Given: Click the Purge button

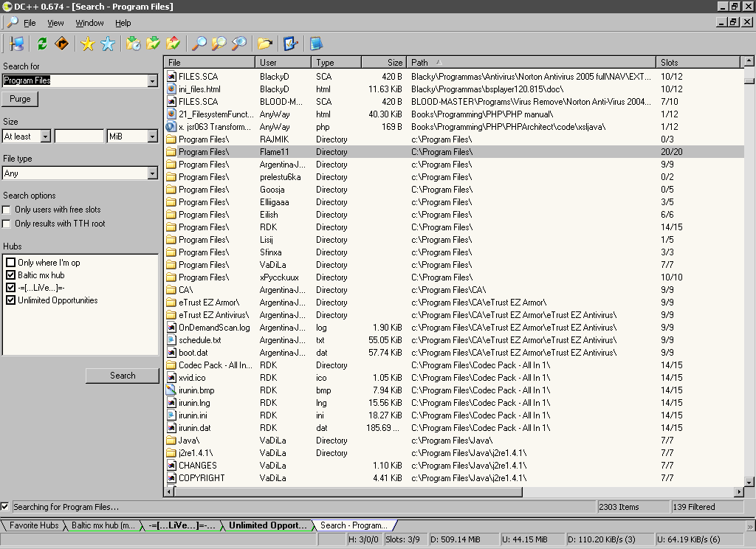Looking at the screenshot, I should [21, 99].
